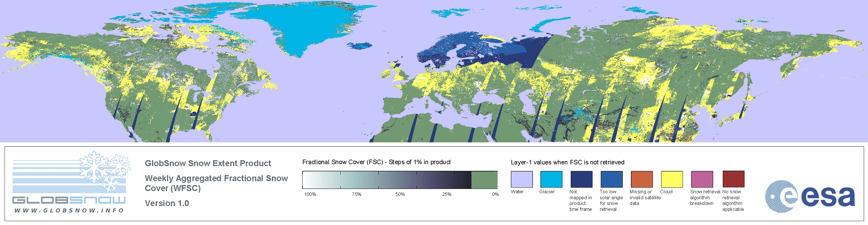Screen dimensions: 868x225
Task: Click the 'Version 1.0' text
Action: point(167,203)
